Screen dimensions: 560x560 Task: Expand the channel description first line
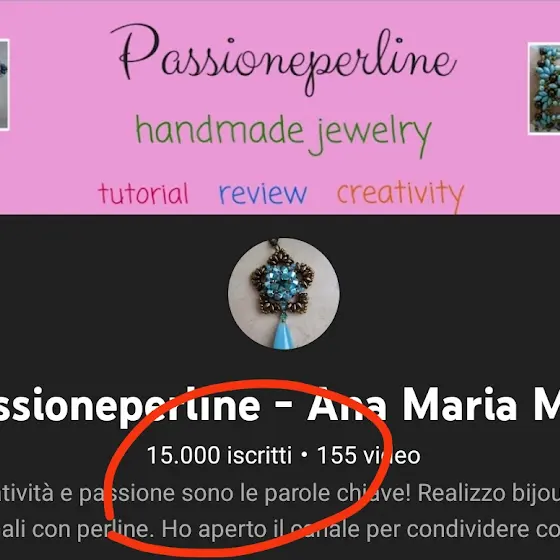coord(280,494)
